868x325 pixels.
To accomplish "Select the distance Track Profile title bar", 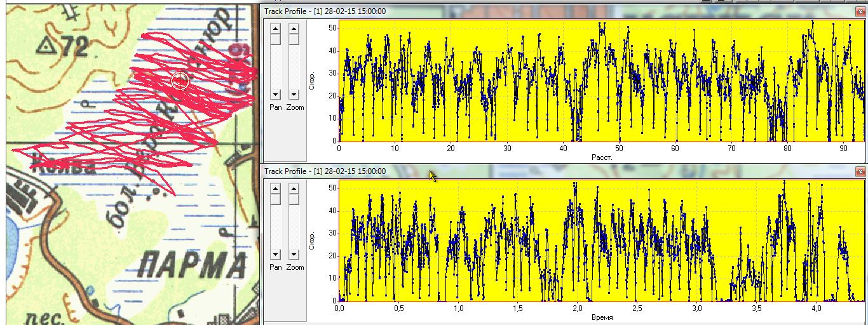I will (x=508, y=11).
